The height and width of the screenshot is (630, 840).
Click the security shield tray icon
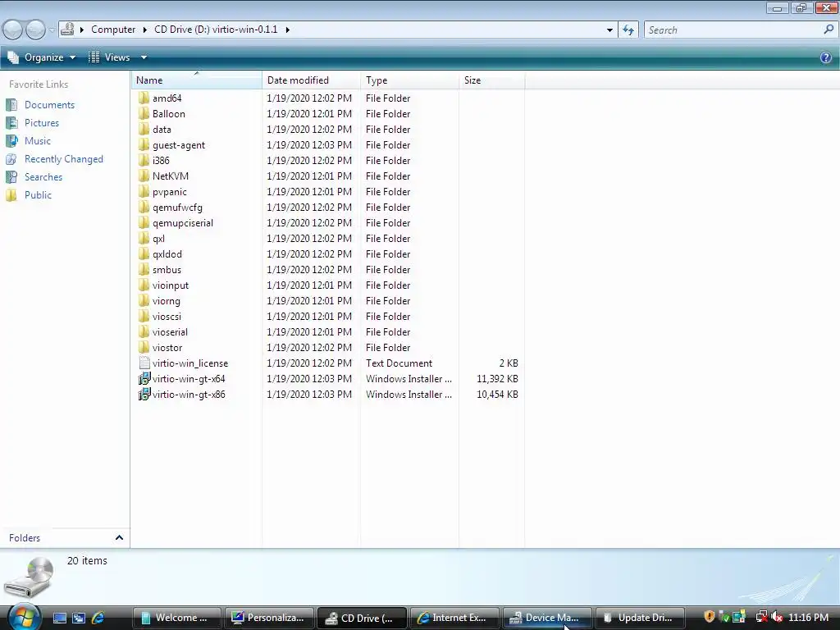coord(710,617)
